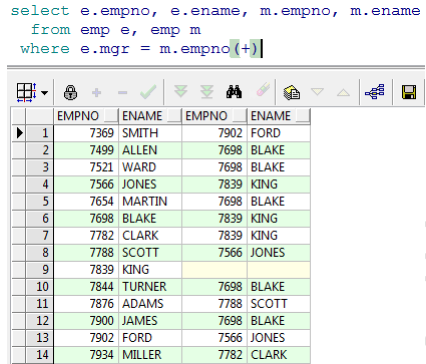426x364 pixels.
Task: Select the first EMPNO column header
Action: click(78, 116)
